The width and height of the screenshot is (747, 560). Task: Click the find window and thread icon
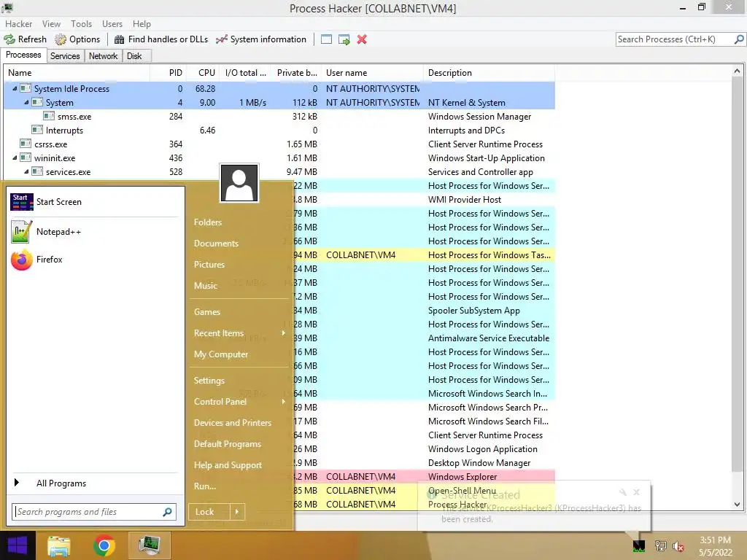(x=344, y=39)
